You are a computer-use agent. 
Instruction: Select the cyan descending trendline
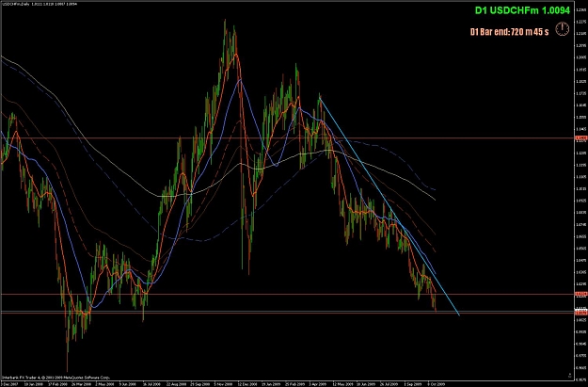(x=390, y=207)
